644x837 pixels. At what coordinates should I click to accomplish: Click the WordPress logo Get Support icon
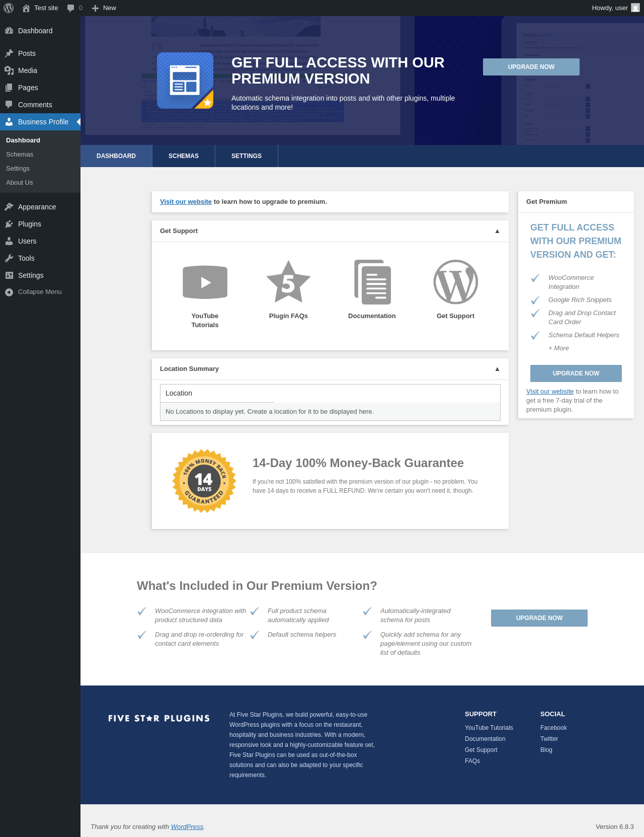455,282
